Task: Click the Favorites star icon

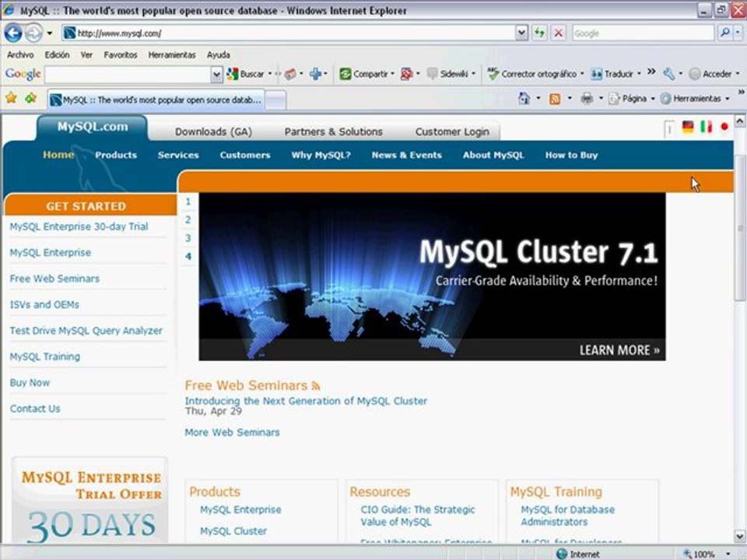Action: click(11, 98)
